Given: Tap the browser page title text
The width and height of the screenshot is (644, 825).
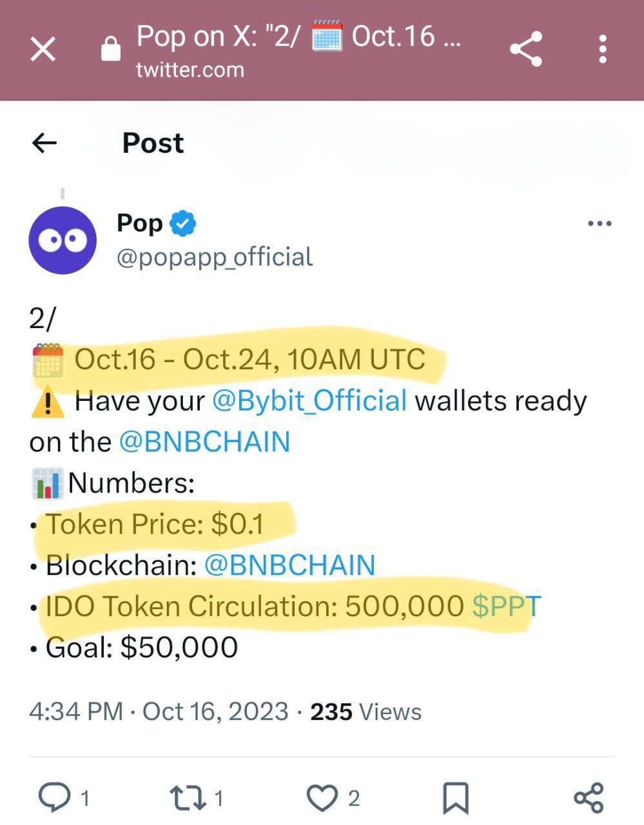Looking at the screenshot, I should click(x=298, y=36).
